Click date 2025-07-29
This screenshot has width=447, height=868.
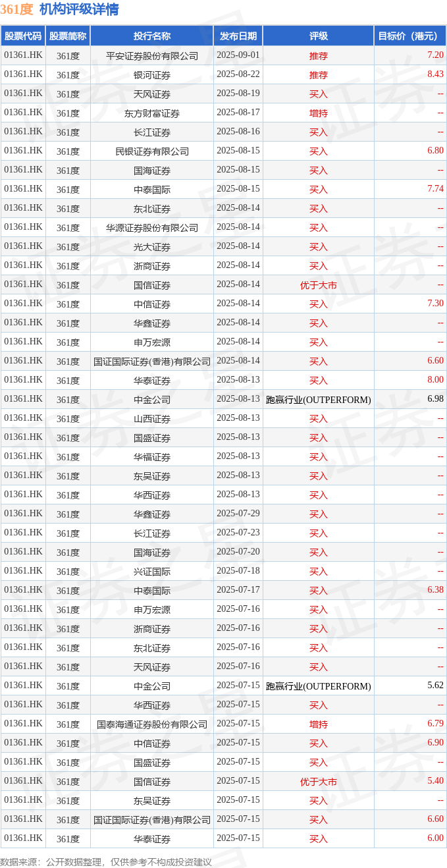(x=238, y=514)
